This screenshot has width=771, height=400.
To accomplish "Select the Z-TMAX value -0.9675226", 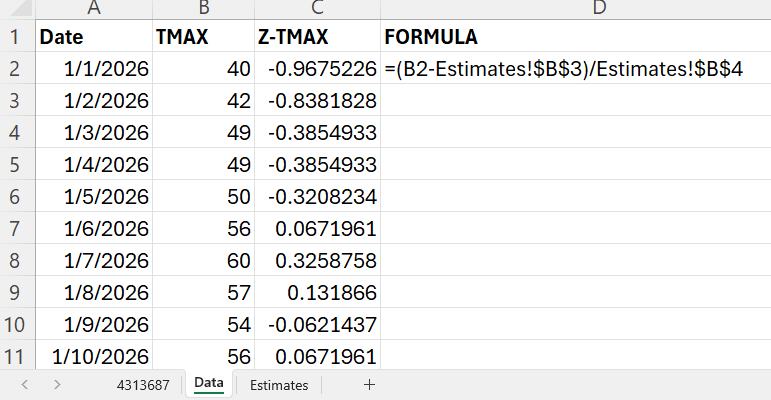I will [x=318, y=68].
